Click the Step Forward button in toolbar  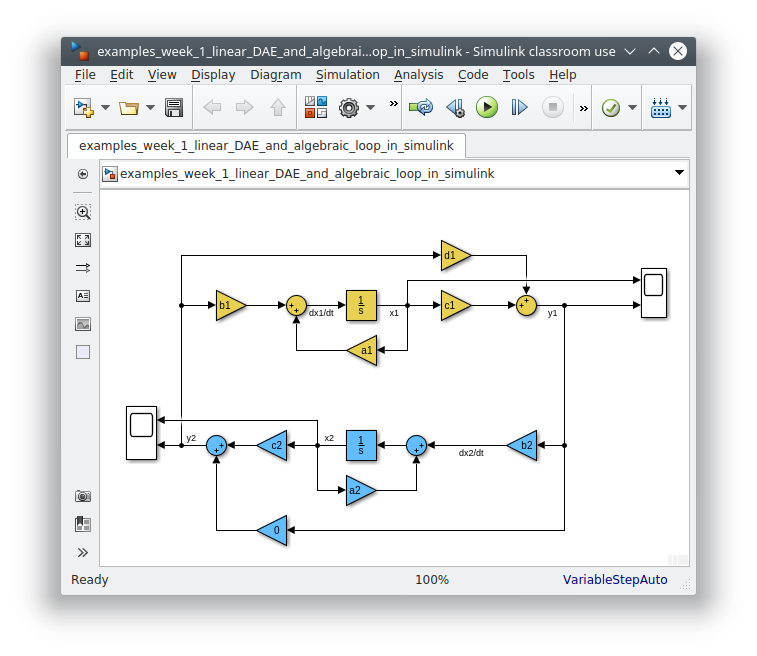pyautogui.click(x=519, y=107)
